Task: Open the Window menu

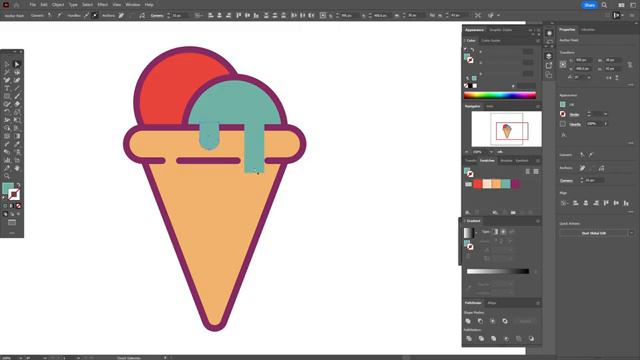Action: coord(133,4)
